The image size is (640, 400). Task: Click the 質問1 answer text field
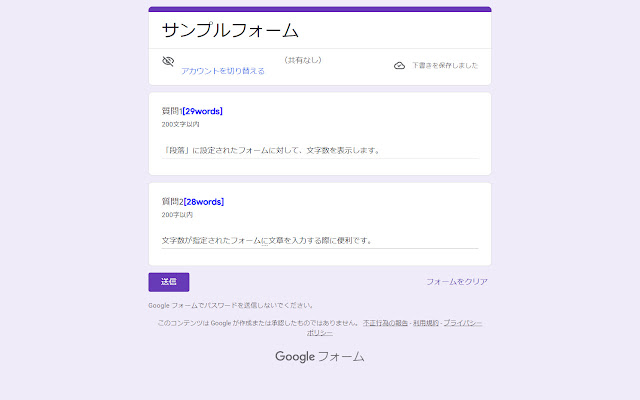click(x=320, y=151)
